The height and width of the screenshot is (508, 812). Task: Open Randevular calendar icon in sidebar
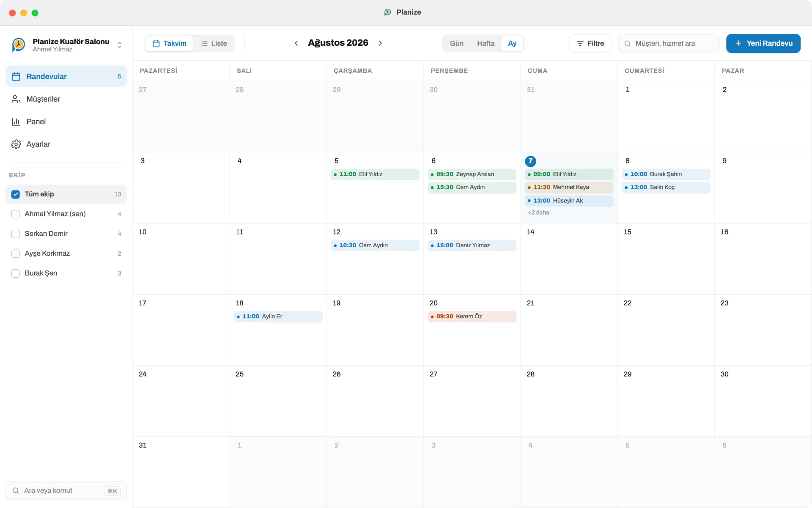(16, 77)
